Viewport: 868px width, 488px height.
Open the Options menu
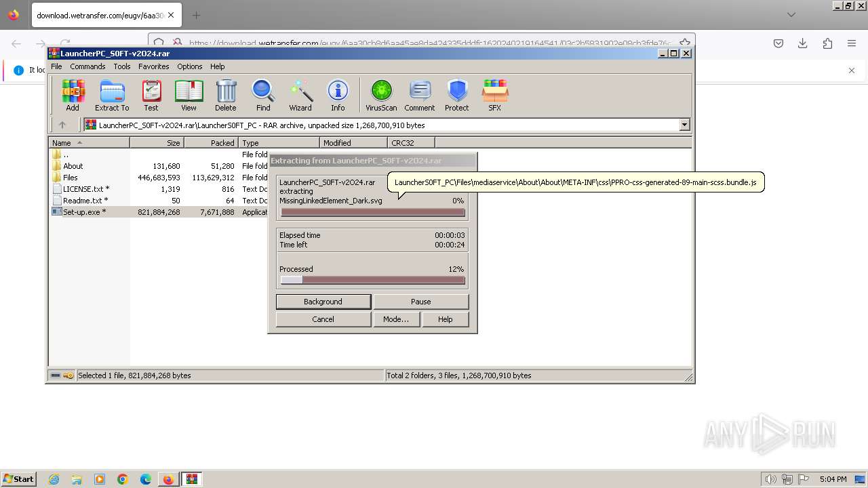[190, 66]
